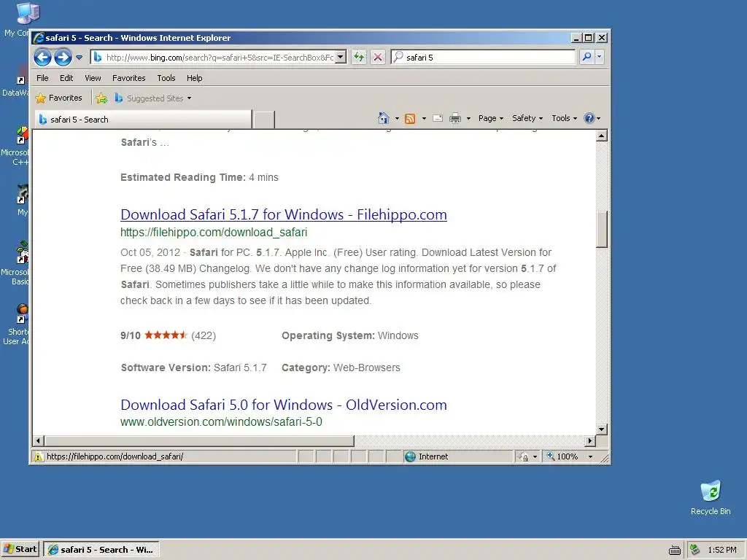Click the status bar warning icon
Image resolution: width=747 pixels, height=560 pixels.
click(x=38, y=456)
